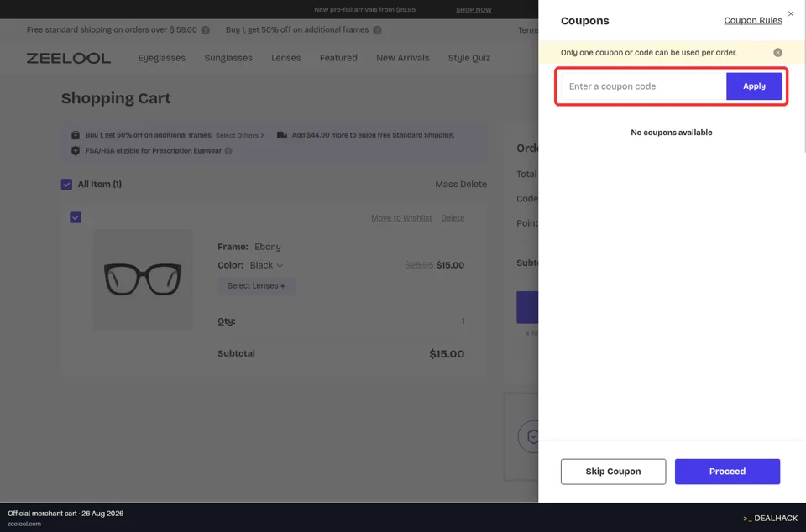Click Select Lenses + button

tap(256, 286)
